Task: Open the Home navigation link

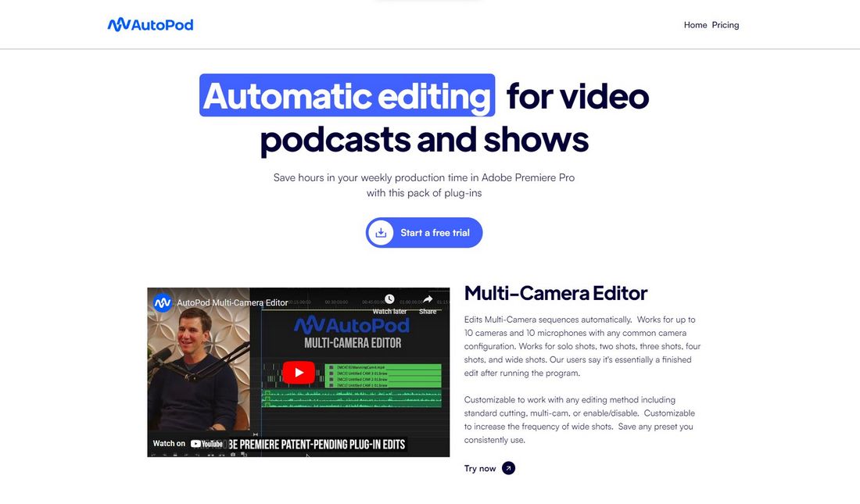Action: tap(695, 25)
